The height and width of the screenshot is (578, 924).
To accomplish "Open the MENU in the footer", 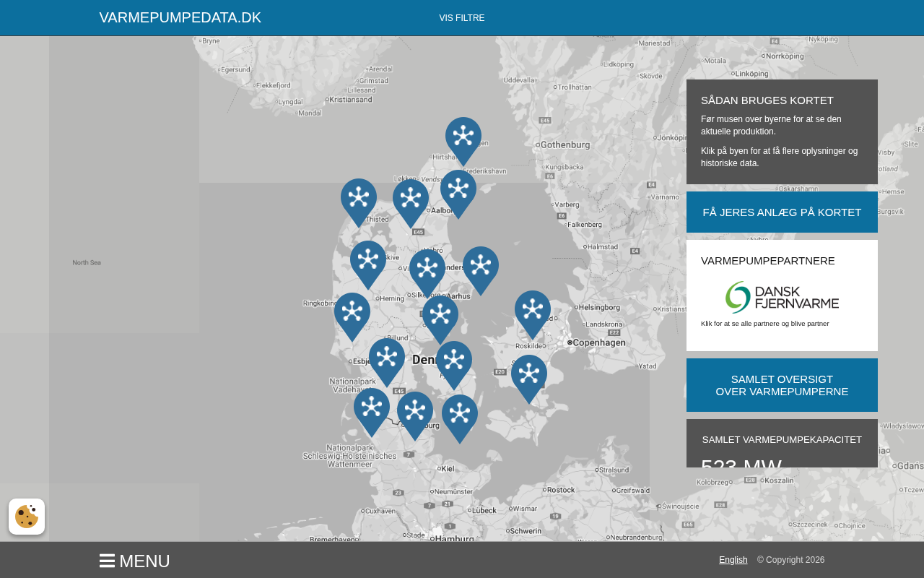I will pos(144,561).
